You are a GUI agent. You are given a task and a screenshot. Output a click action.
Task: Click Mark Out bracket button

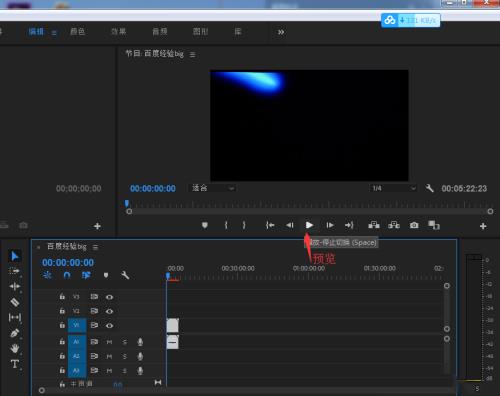tap(244, 225)
